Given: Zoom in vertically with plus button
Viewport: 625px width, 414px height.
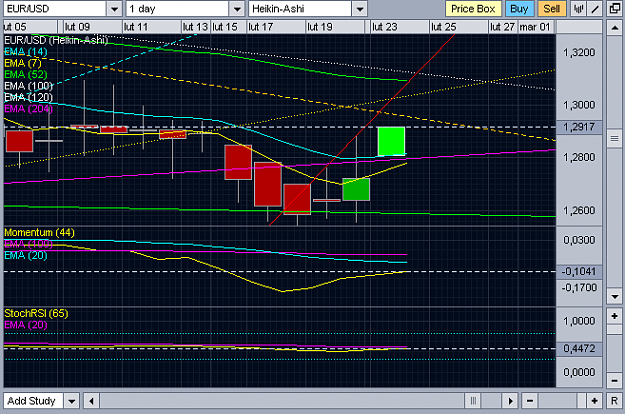Looking at the screenshot, I should coord(614,316).
